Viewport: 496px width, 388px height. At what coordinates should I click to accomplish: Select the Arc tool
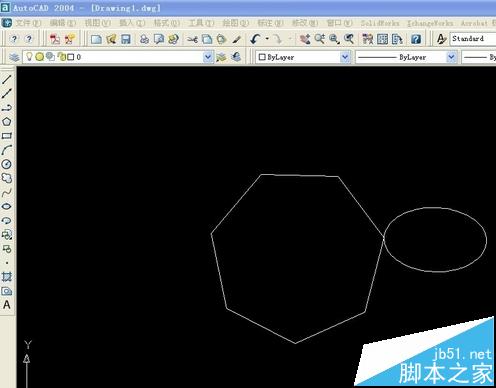(x=7, y=150)
